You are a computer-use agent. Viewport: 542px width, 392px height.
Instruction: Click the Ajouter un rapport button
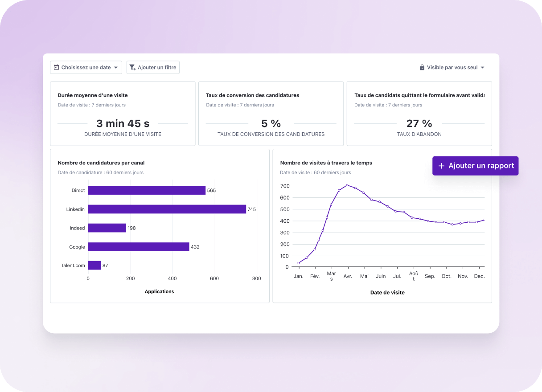pyautogui.click(x=475, y=166)
